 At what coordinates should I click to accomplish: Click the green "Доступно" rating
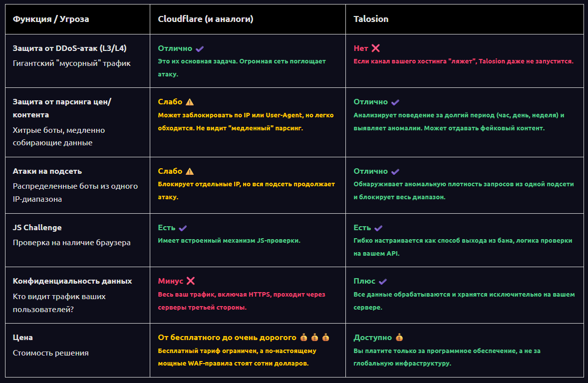(373, 338)
